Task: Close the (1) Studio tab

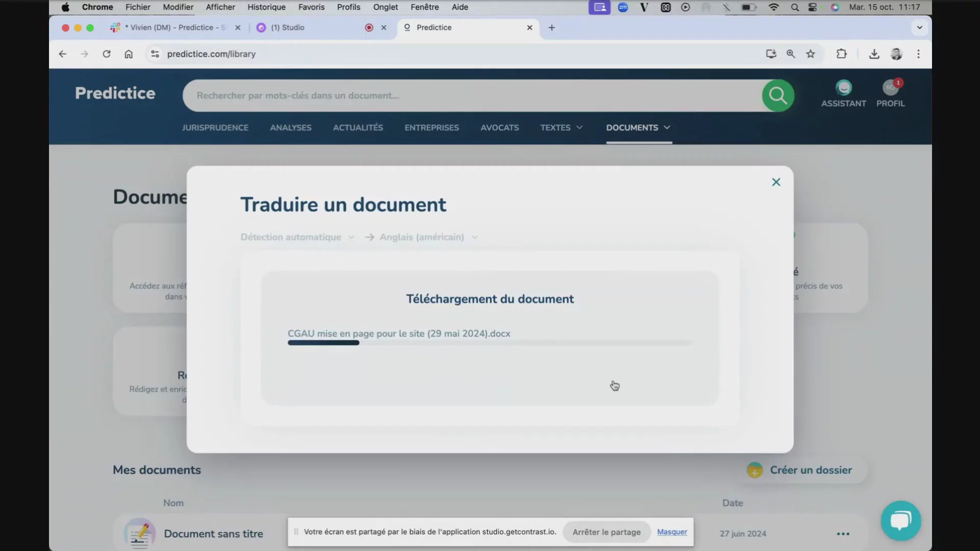Action: [384, 28]
